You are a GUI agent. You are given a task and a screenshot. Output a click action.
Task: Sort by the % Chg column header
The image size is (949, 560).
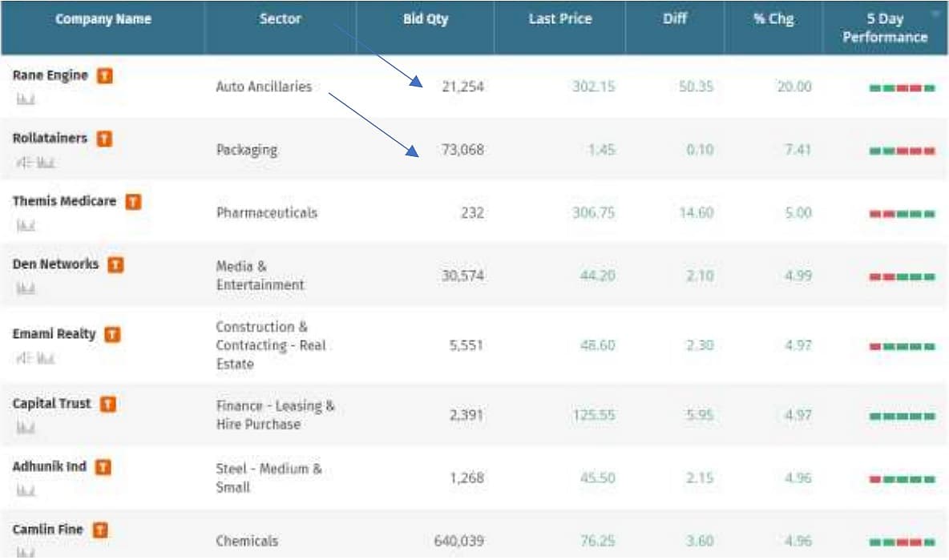(773, 19)
